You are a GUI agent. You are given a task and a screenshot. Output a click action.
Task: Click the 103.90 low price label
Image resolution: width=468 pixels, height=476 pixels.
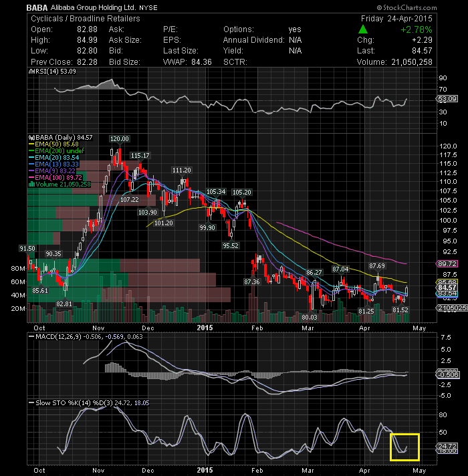148,212
